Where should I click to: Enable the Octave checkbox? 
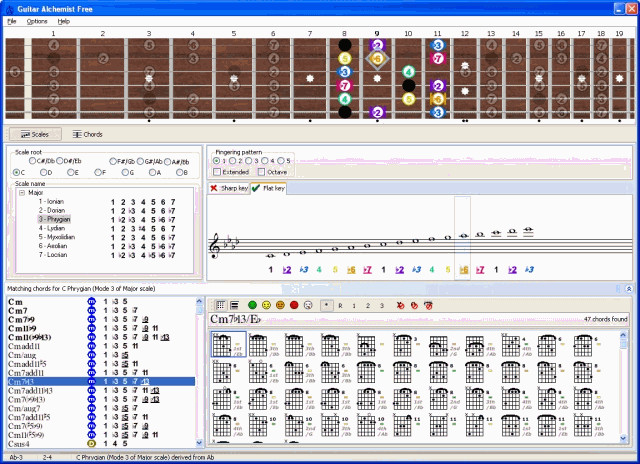click(x=262, y=171)
